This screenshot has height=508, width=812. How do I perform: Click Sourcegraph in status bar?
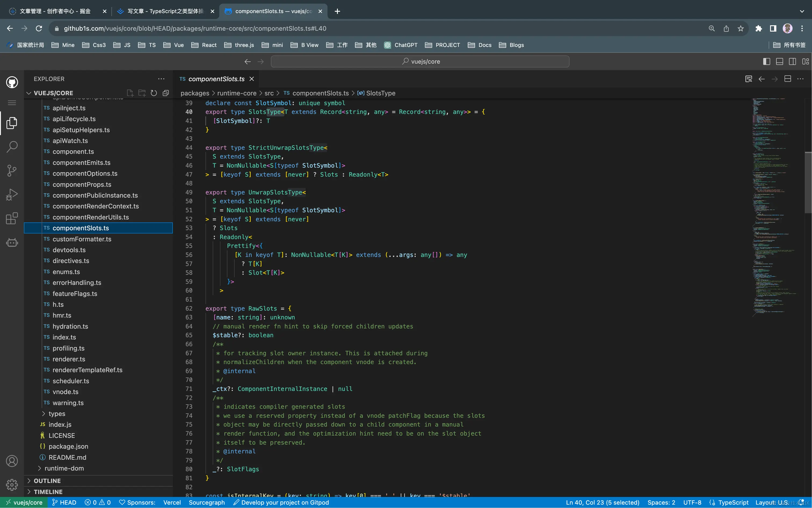[206, 503]
